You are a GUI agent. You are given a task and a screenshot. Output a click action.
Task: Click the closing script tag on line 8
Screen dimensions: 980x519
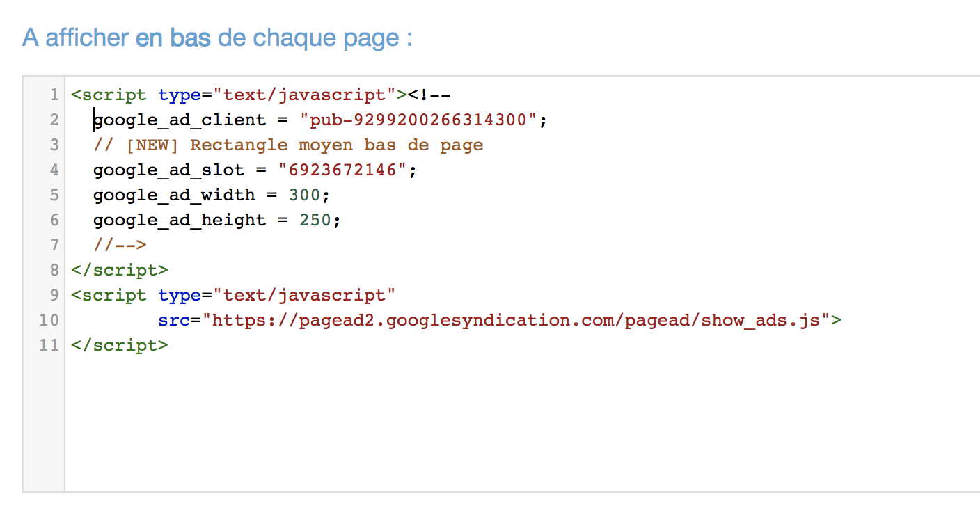[x=120, y=270]
